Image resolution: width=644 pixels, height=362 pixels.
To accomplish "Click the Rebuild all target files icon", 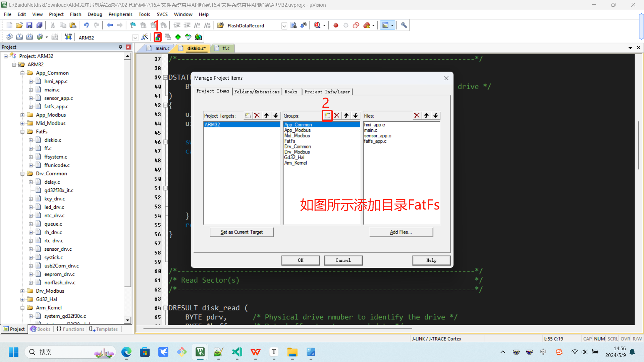I will (30, 37).
